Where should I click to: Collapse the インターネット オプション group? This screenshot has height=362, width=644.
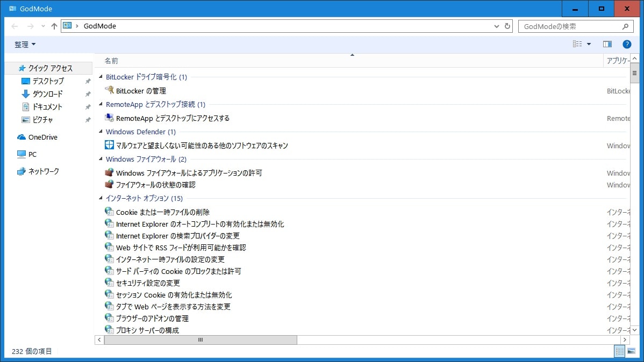coord(101,198)
